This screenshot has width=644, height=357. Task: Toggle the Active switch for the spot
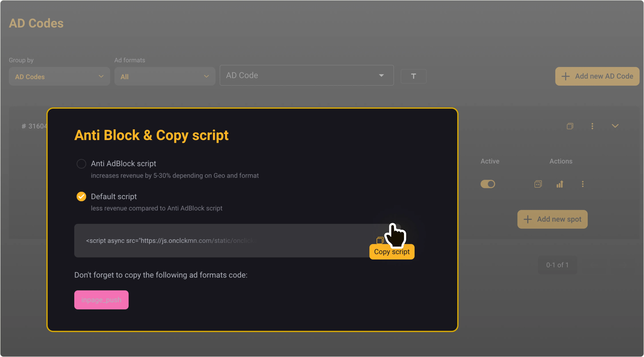(488, 184)
